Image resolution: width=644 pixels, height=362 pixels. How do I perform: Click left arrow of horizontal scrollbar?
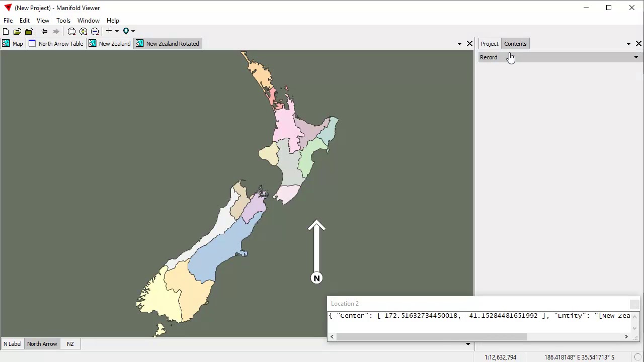(332, 337)
